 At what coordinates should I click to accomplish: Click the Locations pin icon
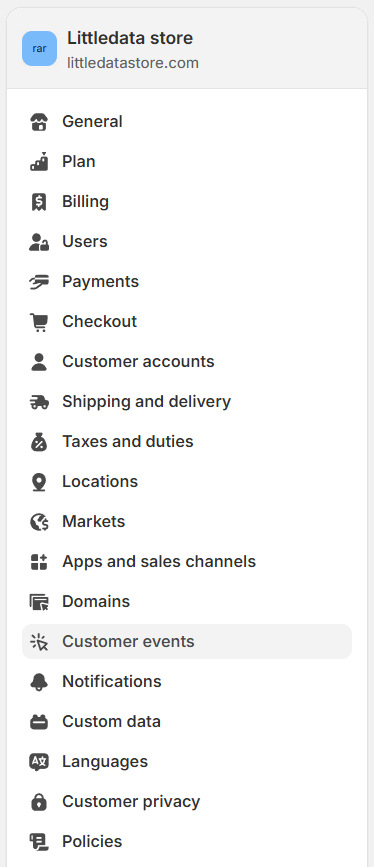[39, 482]
